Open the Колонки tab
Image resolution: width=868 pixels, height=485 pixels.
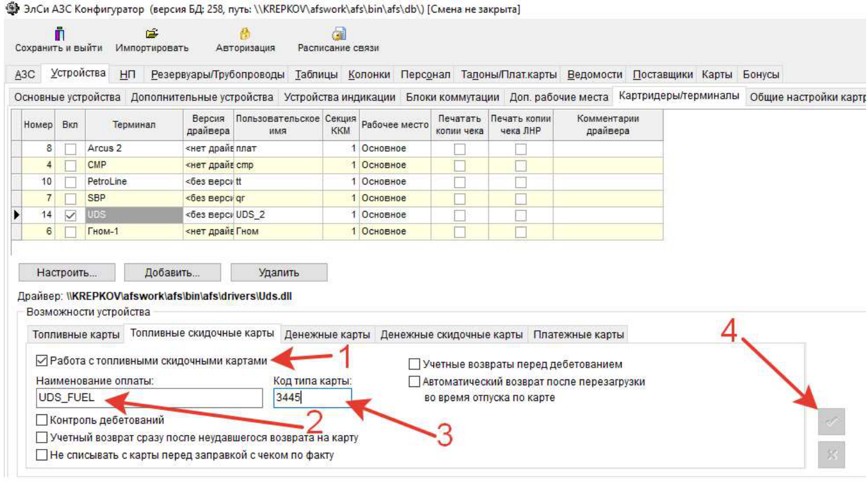[x=369, y=75]
